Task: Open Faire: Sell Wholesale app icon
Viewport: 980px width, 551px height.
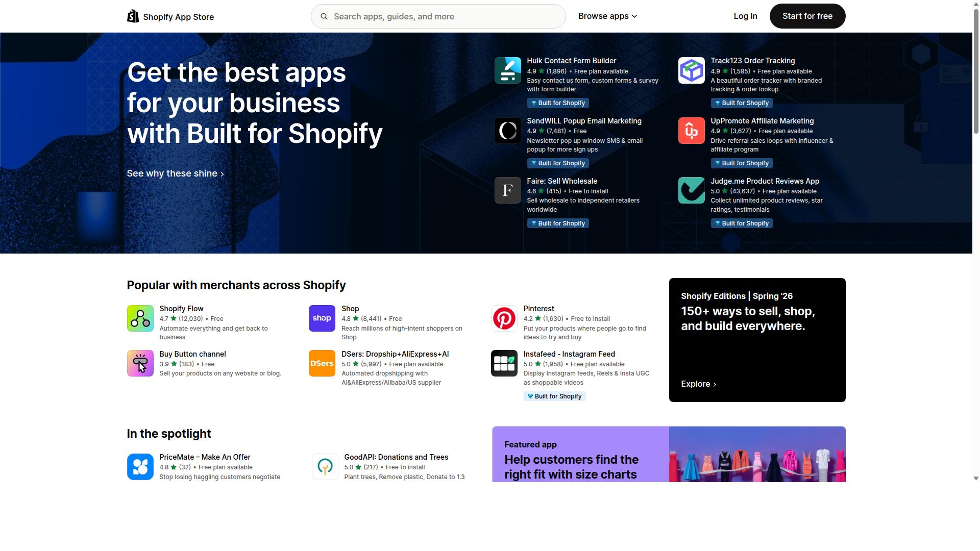Action: click(x=507, y=190)
